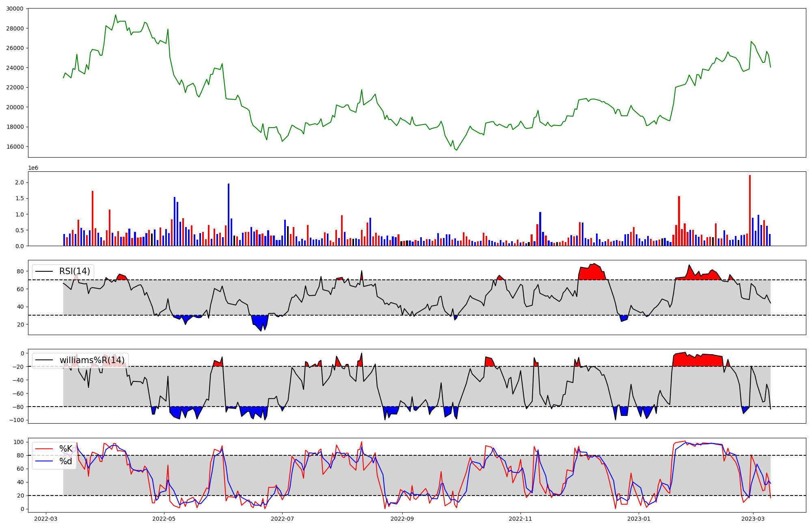Click the williams%R(14) legend label
812x528 pixels.
[92, 360]
